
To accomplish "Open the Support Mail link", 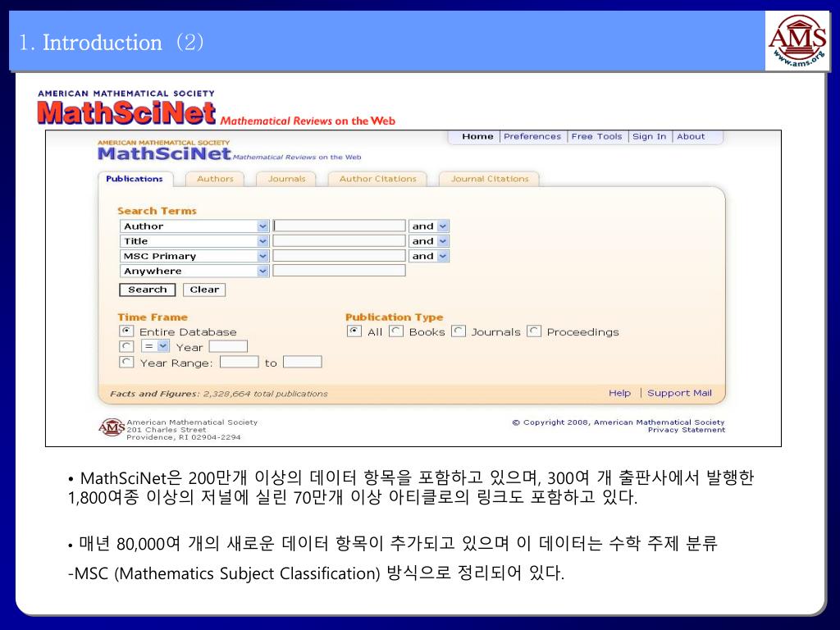I will coord(679,393).
